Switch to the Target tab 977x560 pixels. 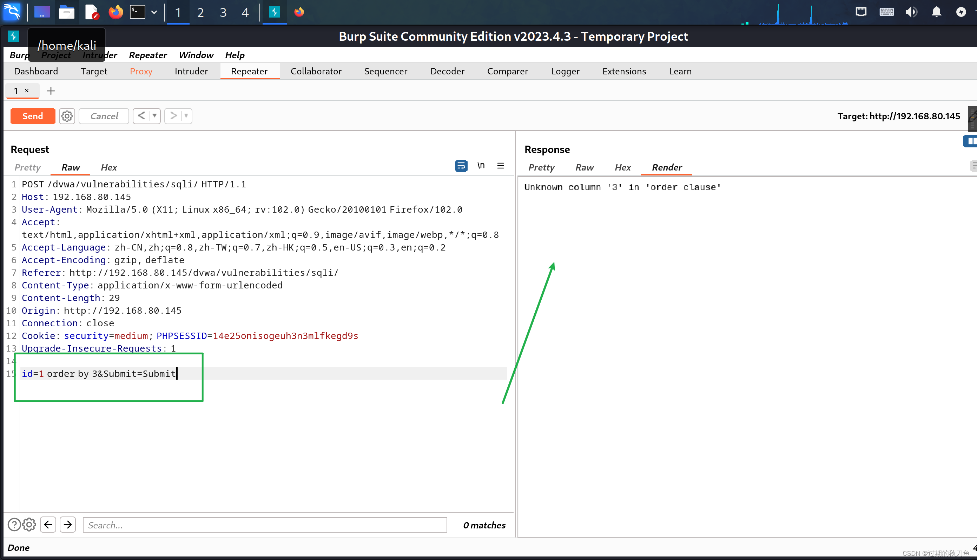point(94,71)
